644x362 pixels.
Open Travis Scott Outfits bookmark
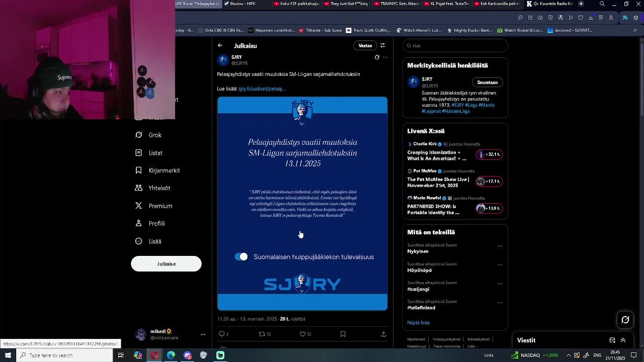point(368,30)
